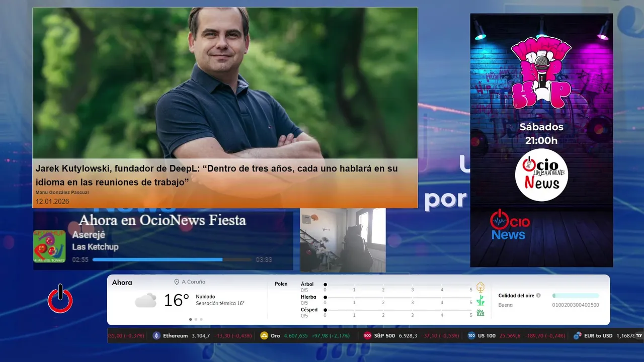Seek in the Aserejé song progress bar
The height and width of the screenshot is (362, 644).
172,260
